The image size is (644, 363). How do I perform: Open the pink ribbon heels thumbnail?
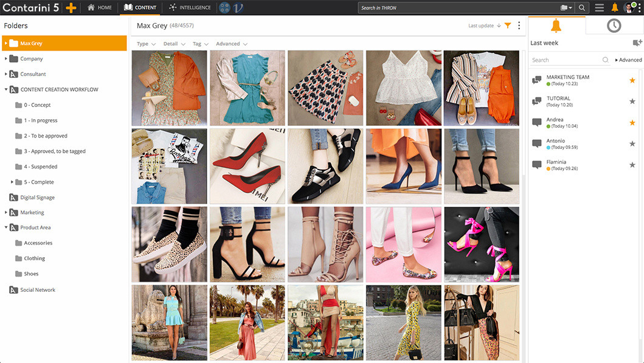[482, 244]
